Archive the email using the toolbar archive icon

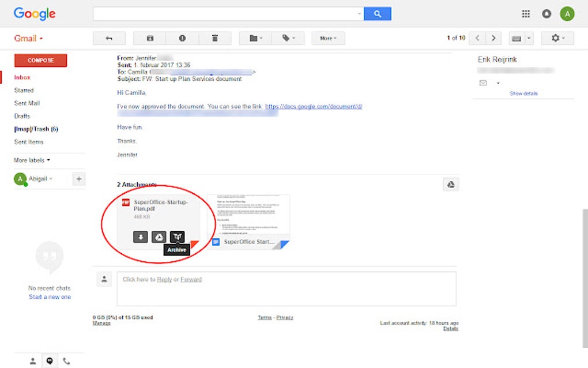(x=149, y=38)
